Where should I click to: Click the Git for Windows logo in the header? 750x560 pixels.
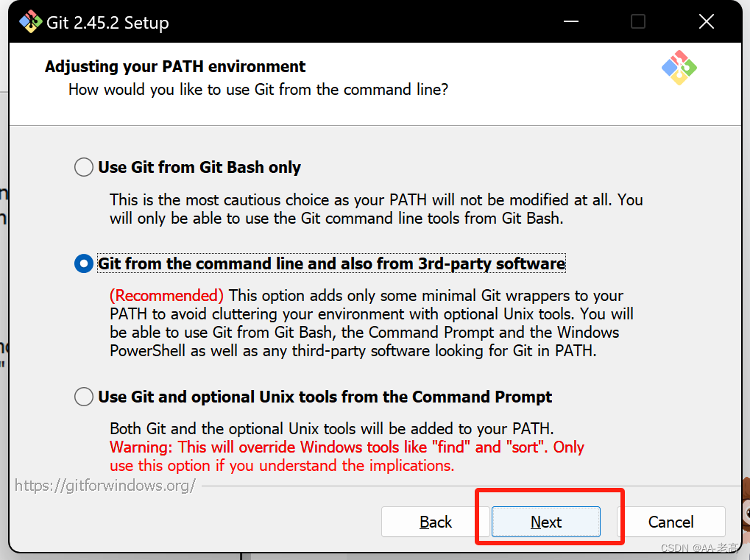(x=679, y=68)
